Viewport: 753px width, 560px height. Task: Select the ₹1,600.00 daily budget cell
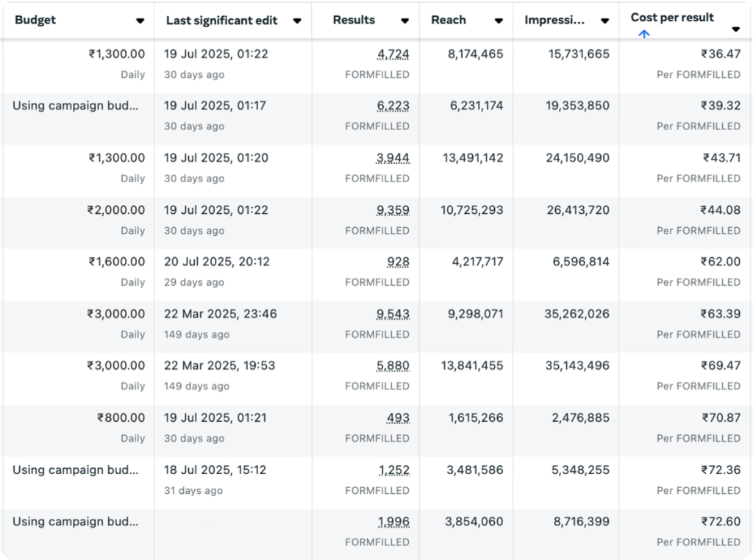[117, 262]
